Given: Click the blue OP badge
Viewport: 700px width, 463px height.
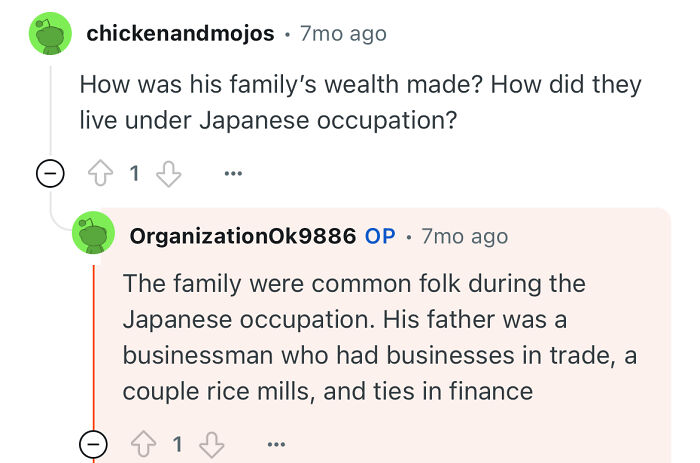Looking at the screenshot, I should coord(380,236).
